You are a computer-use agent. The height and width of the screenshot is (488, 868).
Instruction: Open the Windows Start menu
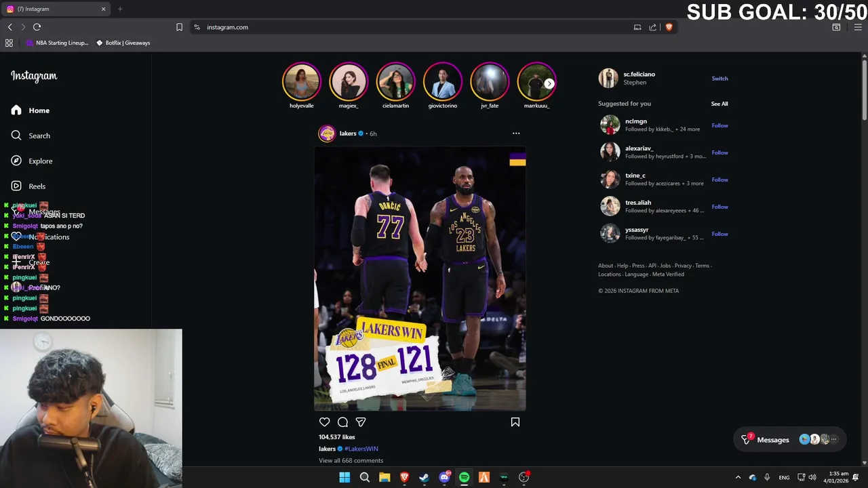pos(344,477)
